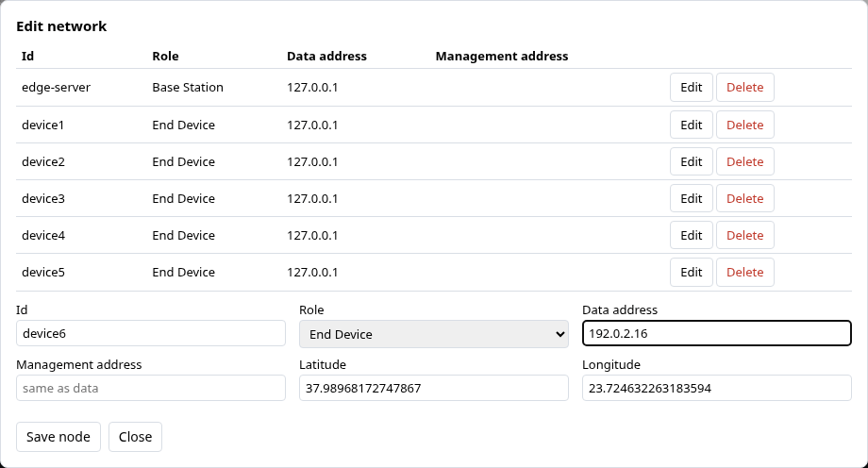This screenshot has height=468, width=868.
Task: Delete device5 from the network
Action: click(x=744, y=272)
